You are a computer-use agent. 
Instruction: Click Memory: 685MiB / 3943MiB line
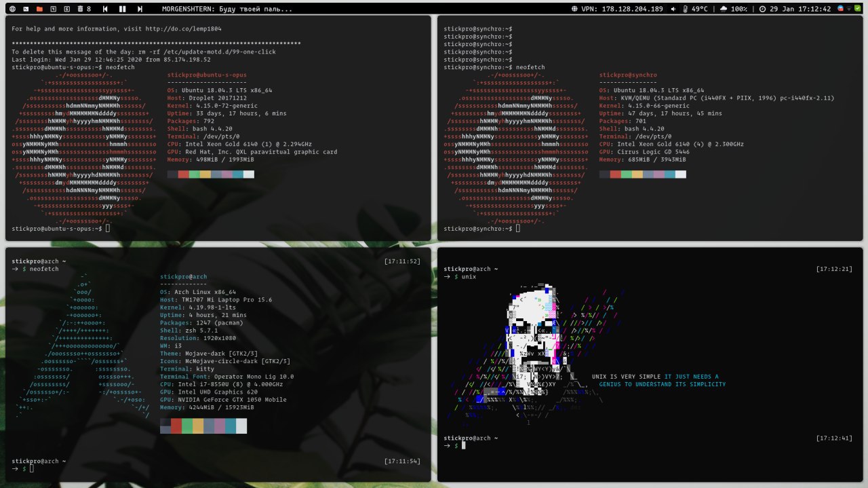(x=642, y=159)
